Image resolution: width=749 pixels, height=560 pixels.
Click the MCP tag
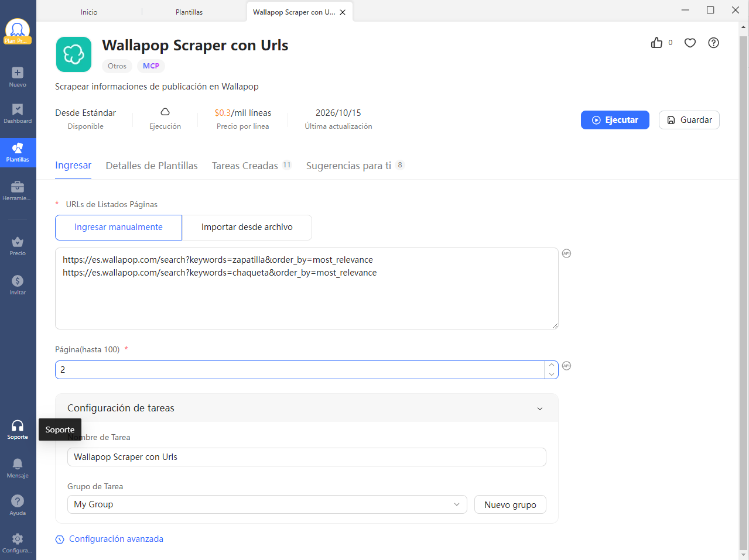click(151, 66)
